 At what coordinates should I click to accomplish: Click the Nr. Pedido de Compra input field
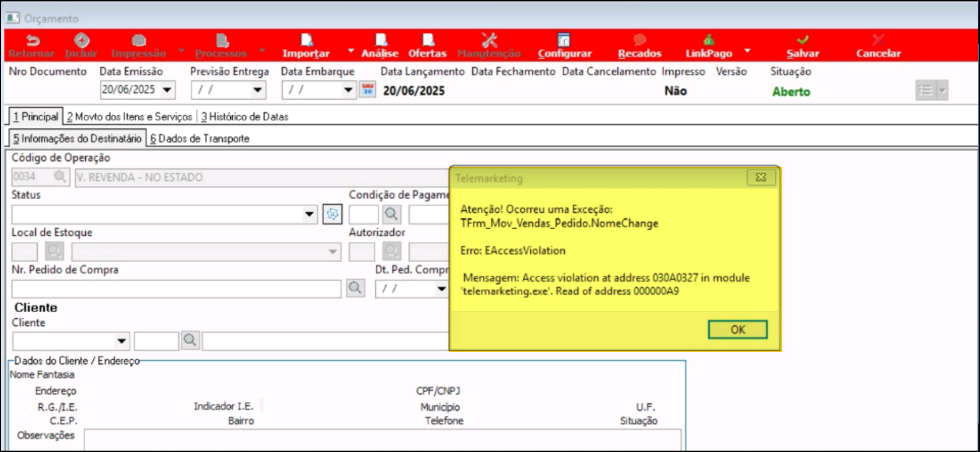click(176, 289)
